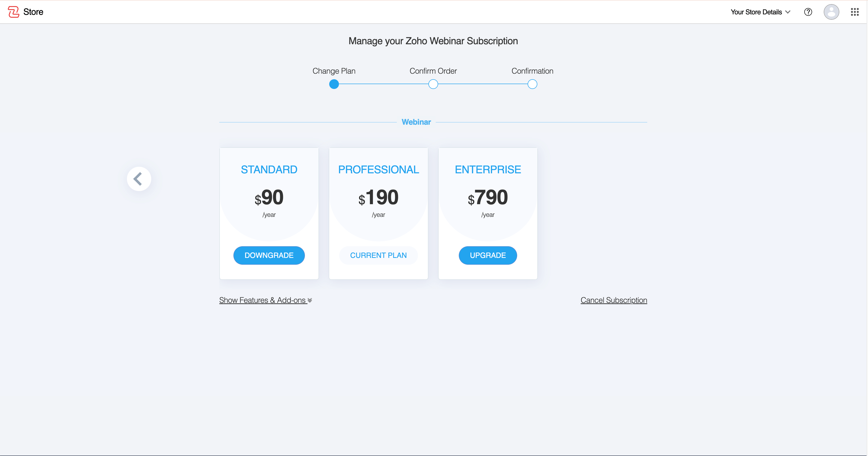Viewport: 868px width, 456px height.
Task: Click the Current Plan button
Action: pos(378,255)
